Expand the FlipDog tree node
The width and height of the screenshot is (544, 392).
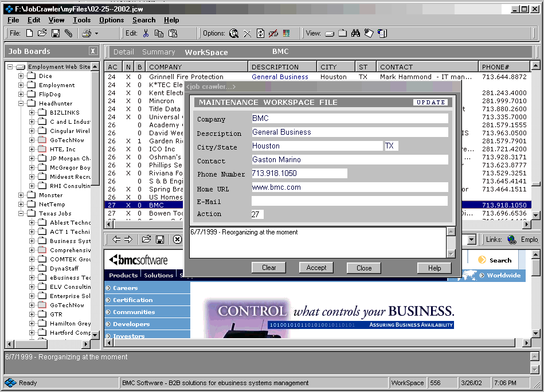pyautogui.click(x=21, y=94)
